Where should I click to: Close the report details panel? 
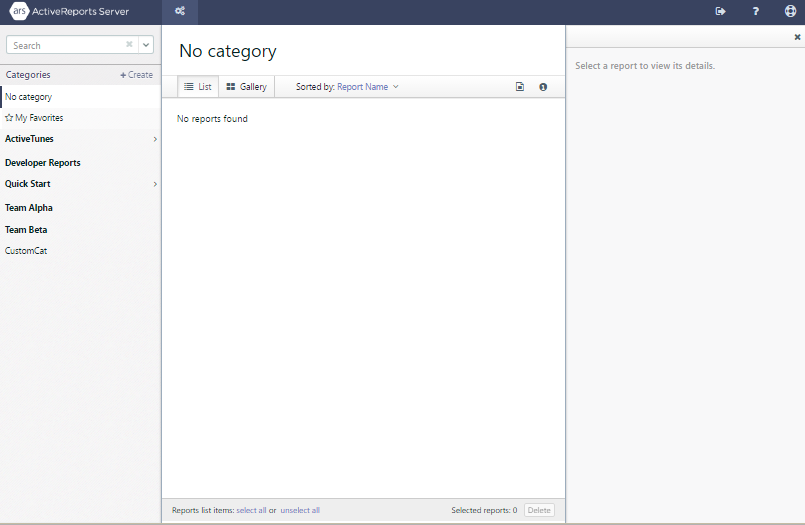(x=797, y=37)
